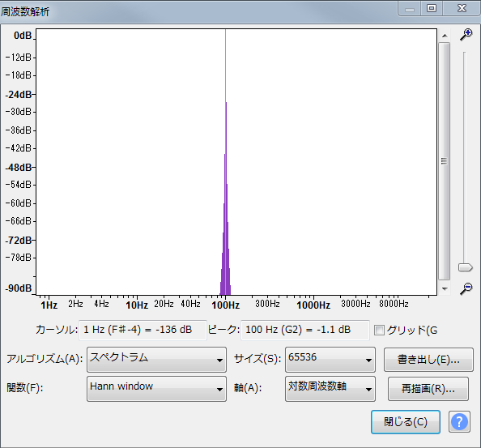
Task: Click the scrollbar up arrow
Action: [x=445, y=36]
